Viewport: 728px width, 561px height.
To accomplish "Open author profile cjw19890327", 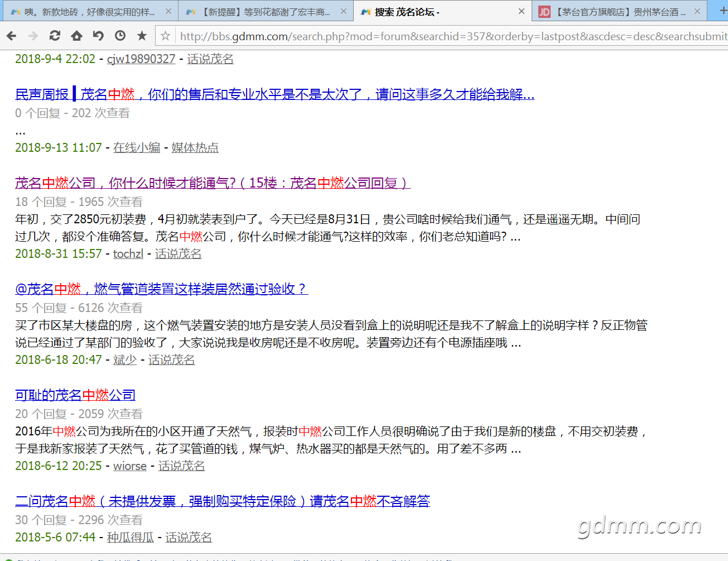I will click(141, 59).
